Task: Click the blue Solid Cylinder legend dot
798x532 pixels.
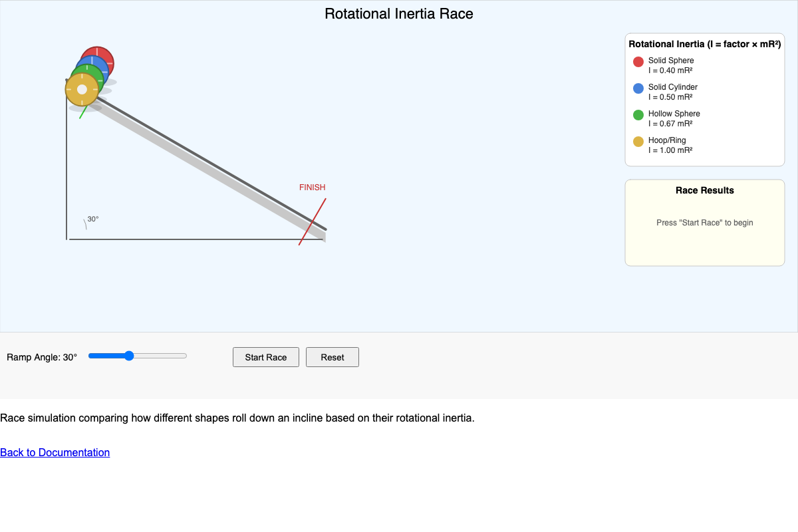Action: (x=638, y=88)
